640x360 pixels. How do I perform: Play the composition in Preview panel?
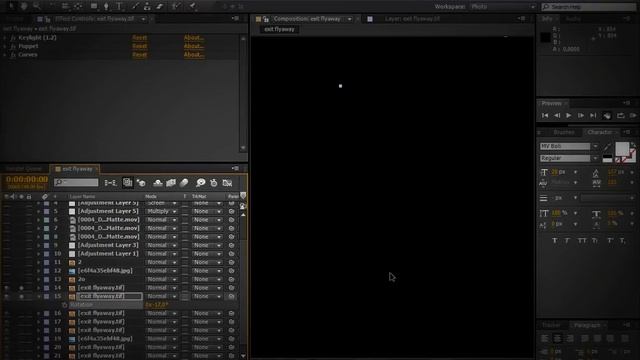[x=569, y=116]
